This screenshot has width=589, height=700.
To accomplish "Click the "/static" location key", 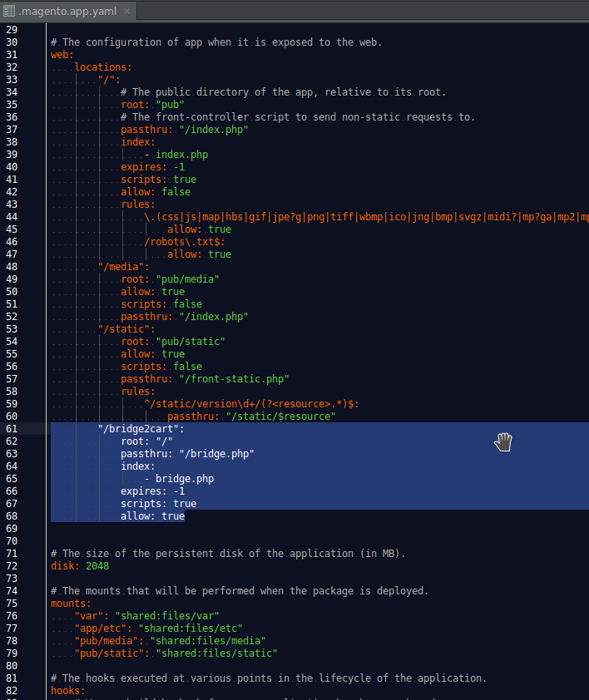I will [x=126, y=329].
